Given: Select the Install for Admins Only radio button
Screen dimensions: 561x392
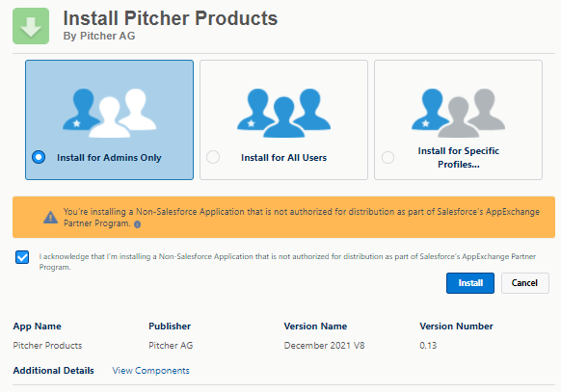Looking at the screenshot, I should [x=39, y=157].
